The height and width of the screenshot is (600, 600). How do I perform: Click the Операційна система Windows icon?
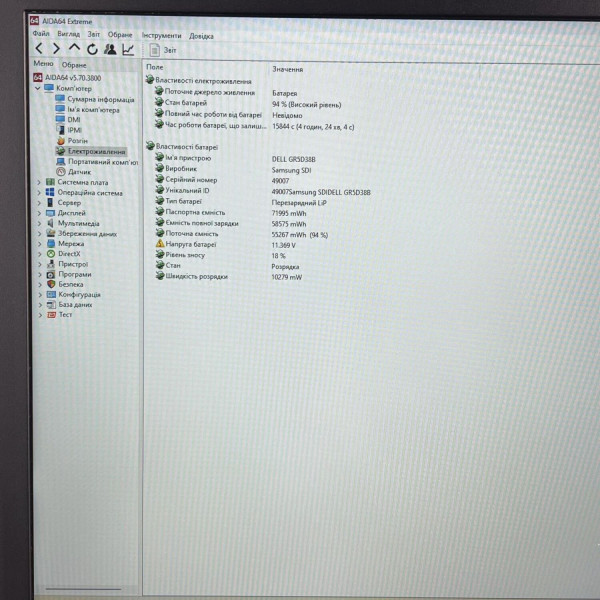[50, 192]
